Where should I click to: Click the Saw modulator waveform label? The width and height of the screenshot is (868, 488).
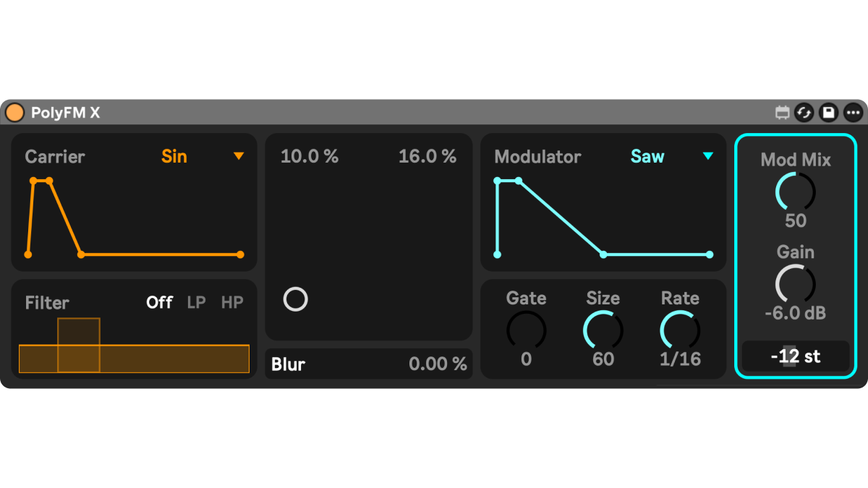click(647, 156)
